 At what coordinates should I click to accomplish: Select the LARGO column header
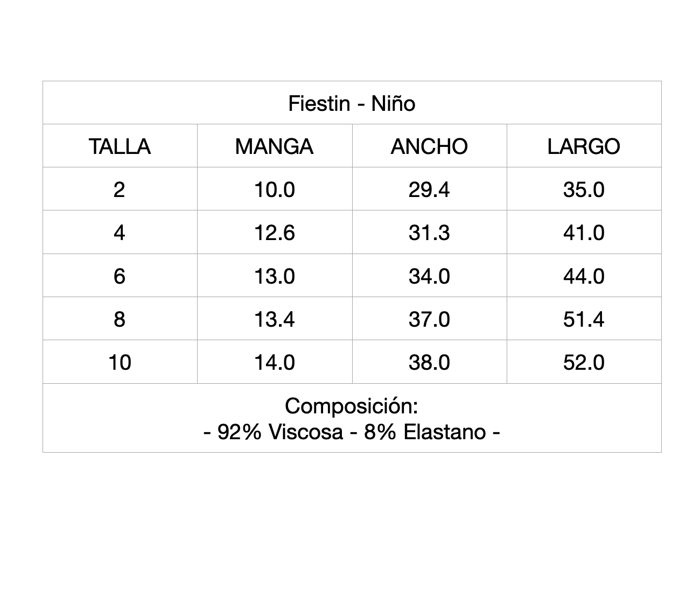point(584,146)
